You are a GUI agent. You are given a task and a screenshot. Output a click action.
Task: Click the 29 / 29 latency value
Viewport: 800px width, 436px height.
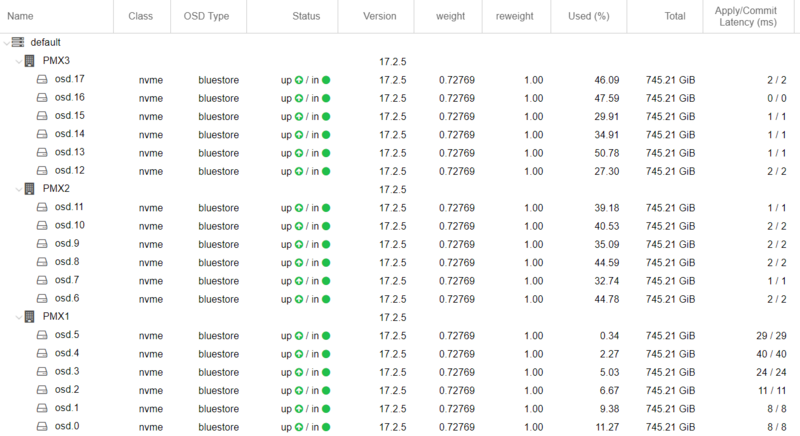pyautogui.click(x=771, y=336)
